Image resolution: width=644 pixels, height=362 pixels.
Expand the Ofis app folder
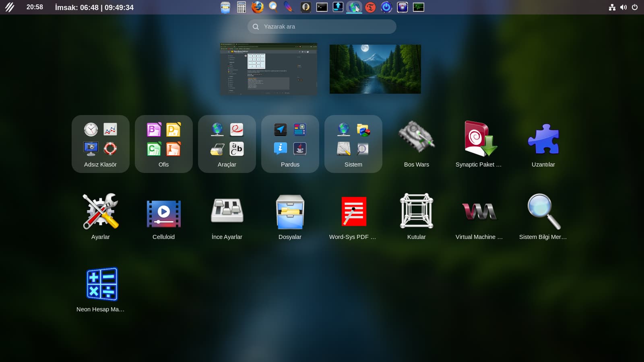pos(163,144)
